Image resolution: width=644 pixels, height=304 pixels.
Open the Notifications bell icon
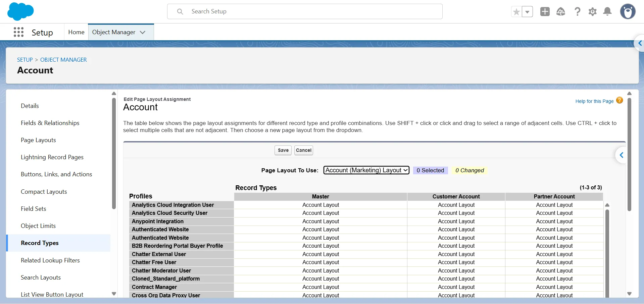pos(607,12)
